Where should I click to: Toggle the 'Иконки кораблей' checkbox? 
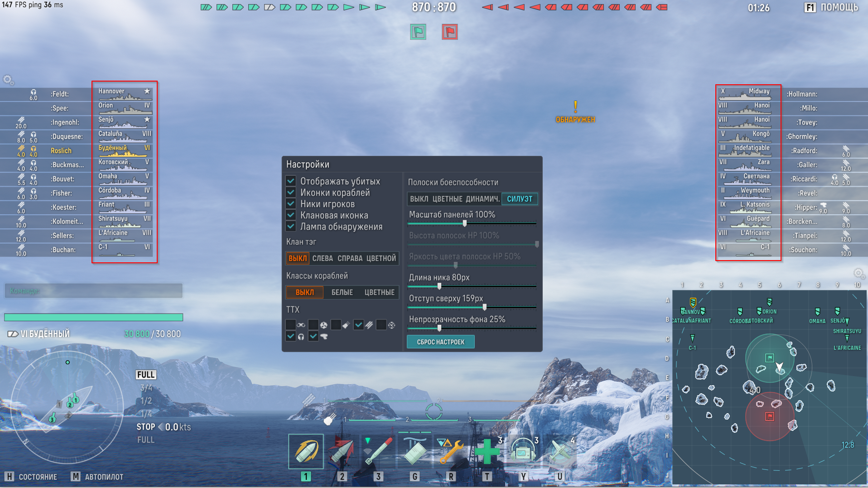click(291, 193)
